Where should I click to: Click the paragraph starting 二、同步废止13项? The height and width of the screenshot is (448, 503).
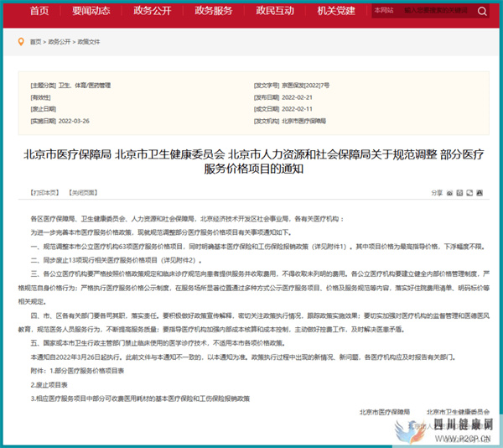pyautogui.click(x=117, y=260)
